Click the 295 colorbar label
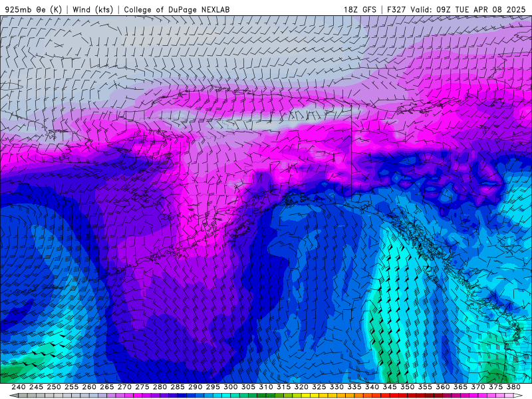 tap(213, 387)
